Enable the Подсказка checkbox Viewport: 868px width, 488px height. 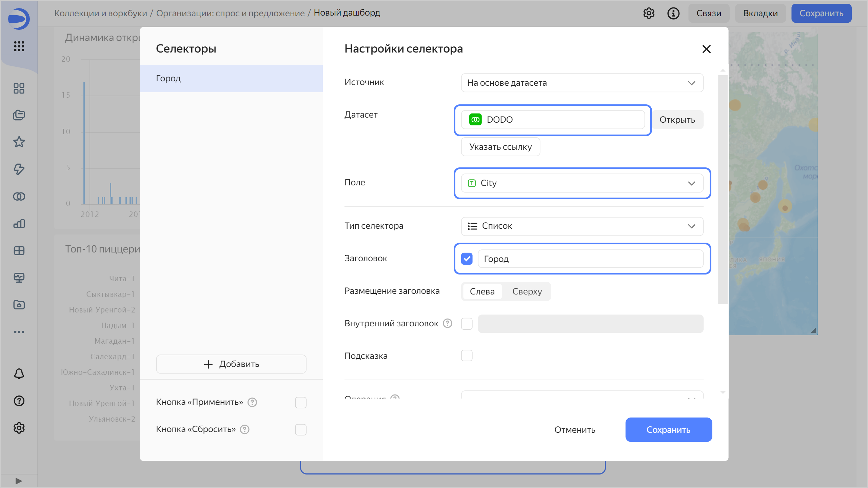tap(467, 355)
